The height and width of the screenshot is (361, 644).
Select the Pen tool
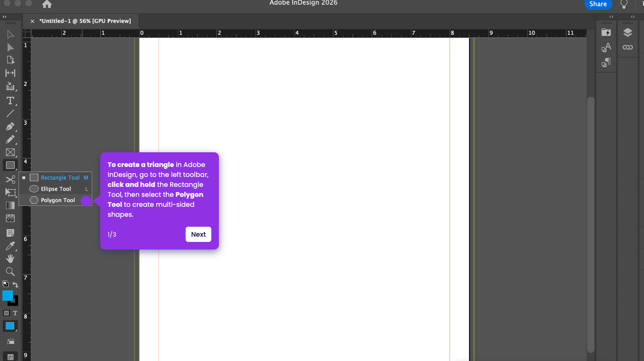[x=10, y=127]
